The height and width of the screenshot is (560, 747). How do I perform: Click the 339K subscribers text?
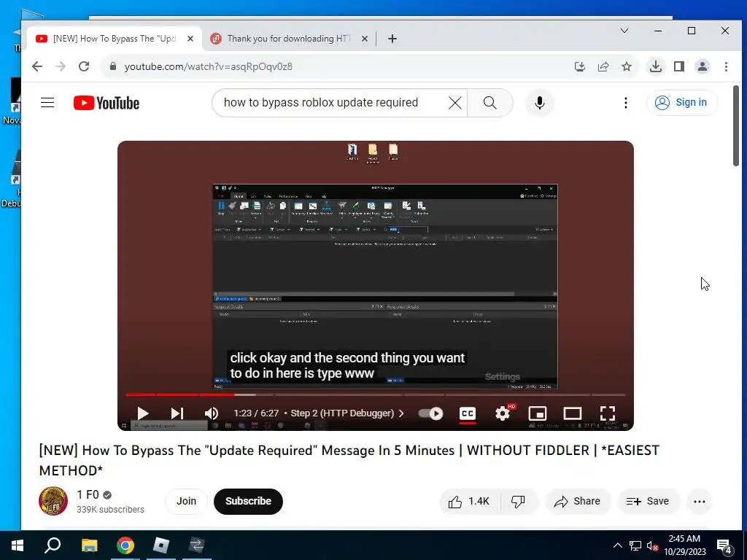110,510
